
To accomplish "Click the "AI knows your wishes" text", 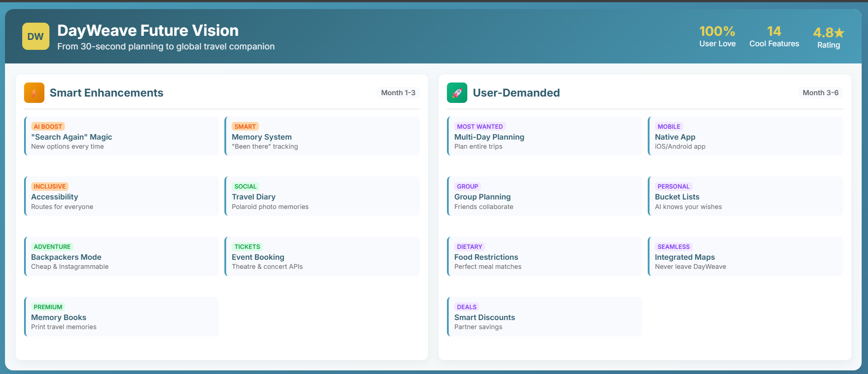I will 689,207.
